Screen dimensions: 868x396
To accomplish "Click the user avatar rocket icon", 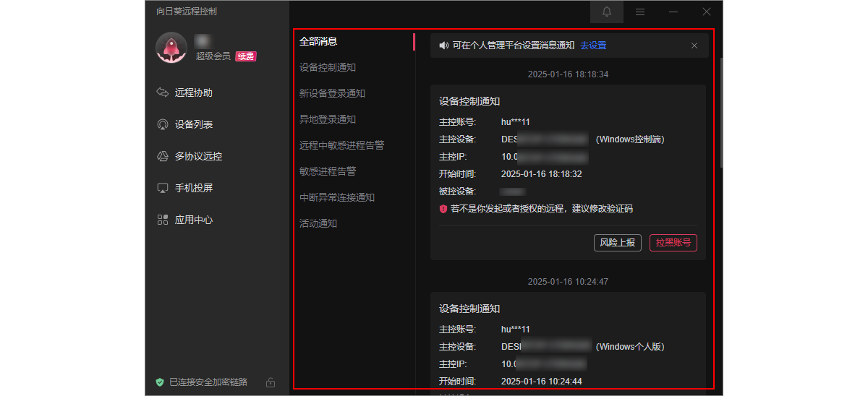I will pos(171,48).
